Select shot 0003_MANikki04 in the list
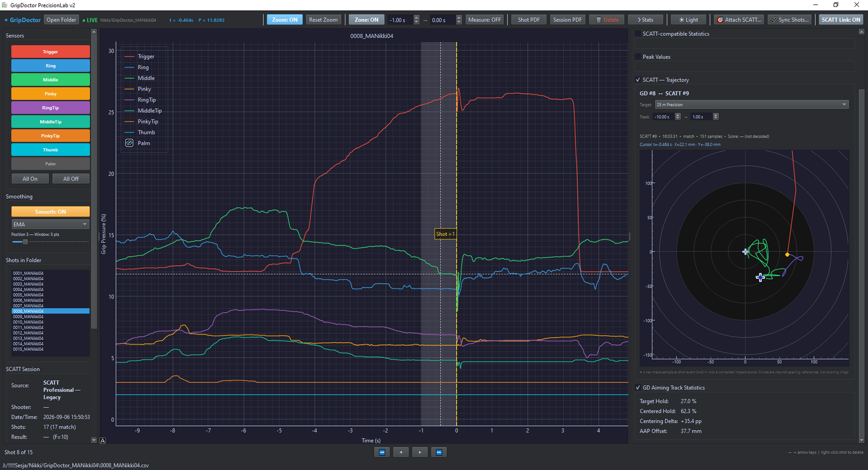Screen dimensions: 868x470 click(50, 284)
